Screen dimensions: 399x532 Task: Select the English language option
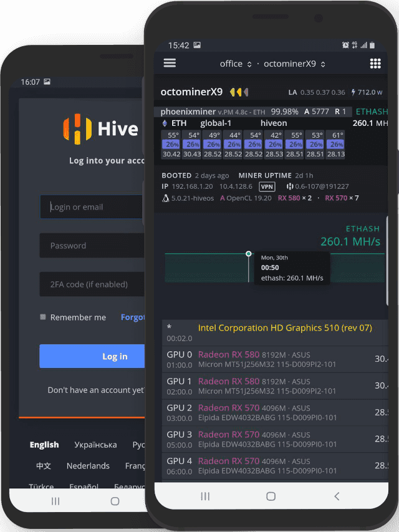point(44,445)
